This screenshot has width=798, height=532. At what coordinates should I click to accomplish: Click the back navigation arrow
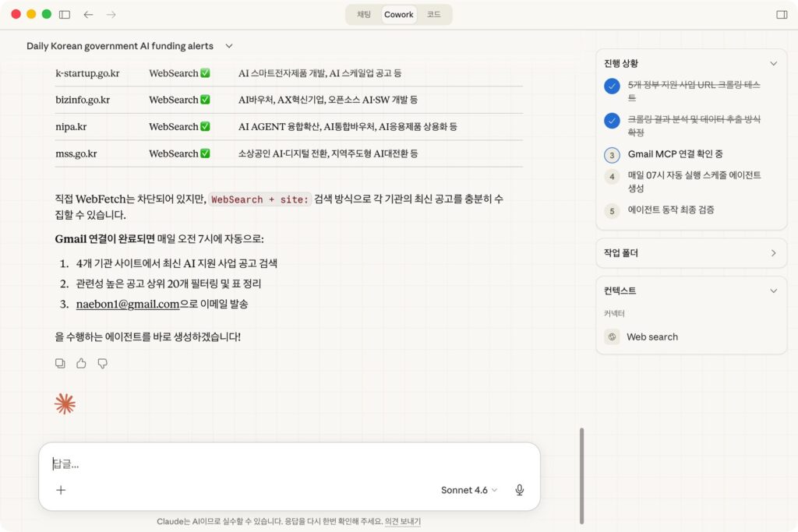coord(88,15)
